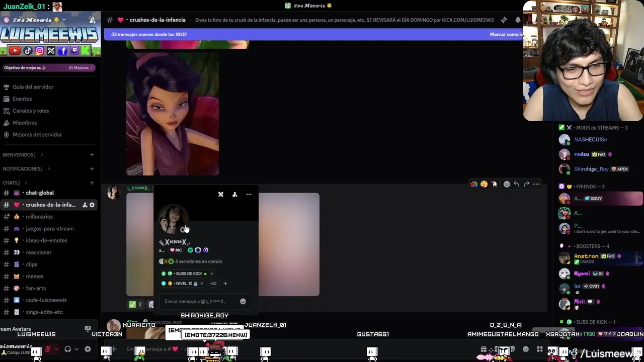This screenshot has height=362, width=644.
Task: Click the Objetivo de mejoras boost bar
Action: point(48,67)
